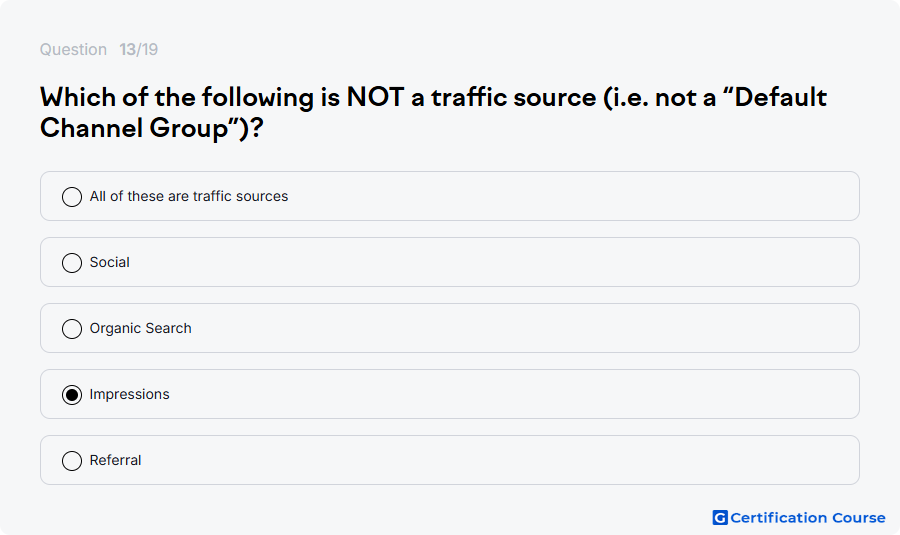Click the Organic Search label text
The width and height of the screenshot is (900, 535).
tap(141, 328)
